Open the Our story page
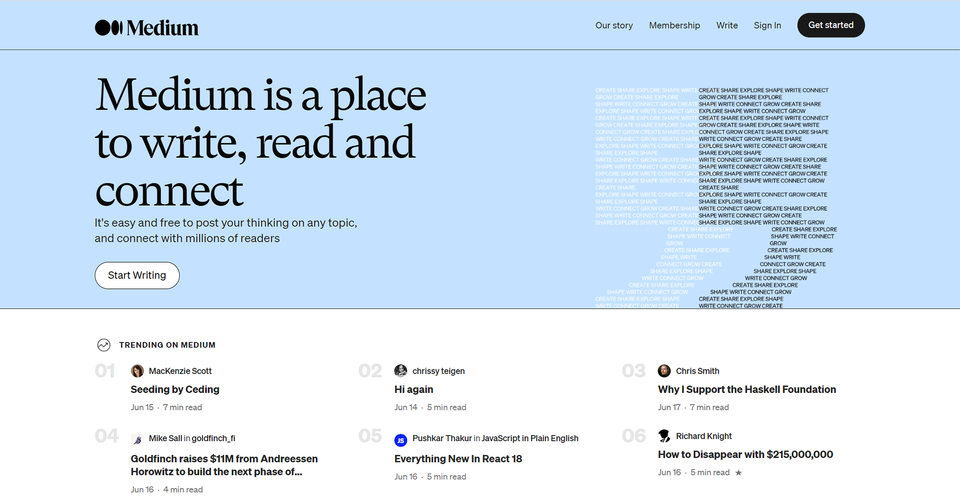The width and height of the screenshot is (960, 504). pyautogui.click(x=614, y=25)
